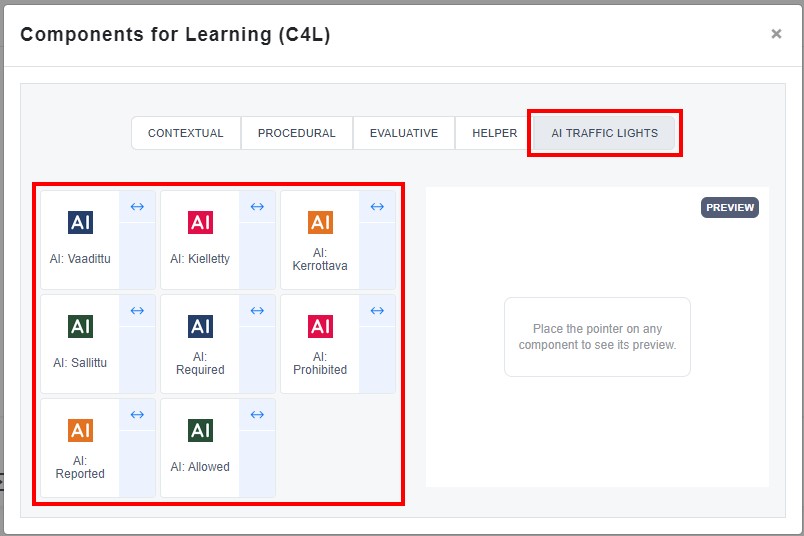Viewport: 804px width, 536px height.
Task: Select the AI: Sallittu component icon
Action: point(81,326)
